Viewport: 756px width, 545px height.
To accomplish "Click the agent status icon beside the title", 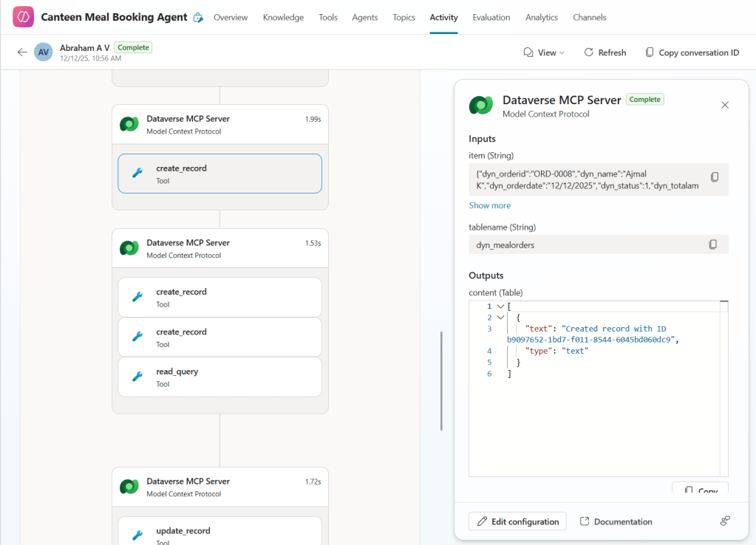I will [198, 18].
